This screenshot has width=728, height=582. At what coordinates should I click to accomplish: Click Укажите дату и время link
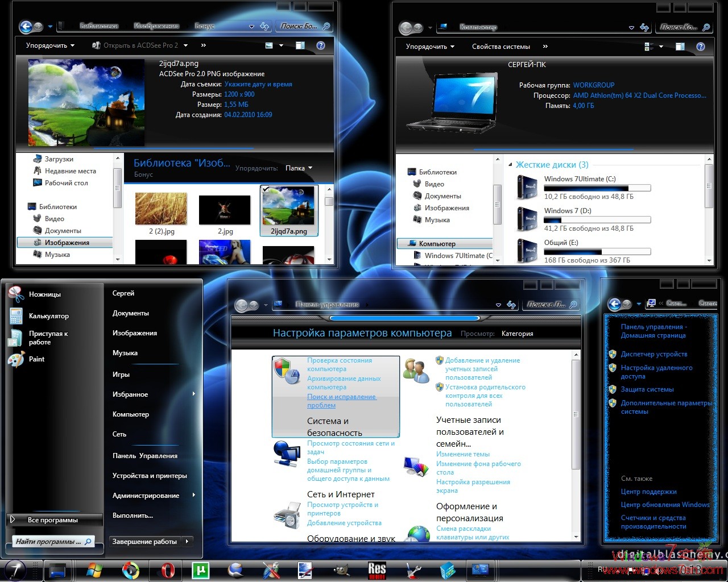pos(258,84)
